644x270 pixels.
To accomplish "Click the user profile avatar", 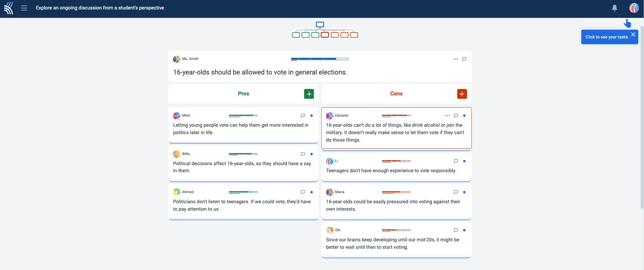I will [x=634, y=8].
